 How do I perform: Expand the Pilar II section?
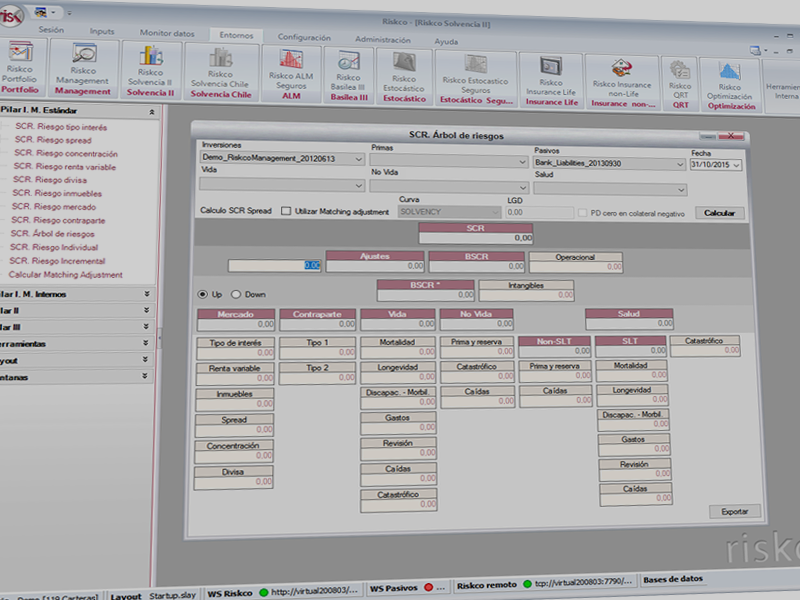(x=146, y=310)
